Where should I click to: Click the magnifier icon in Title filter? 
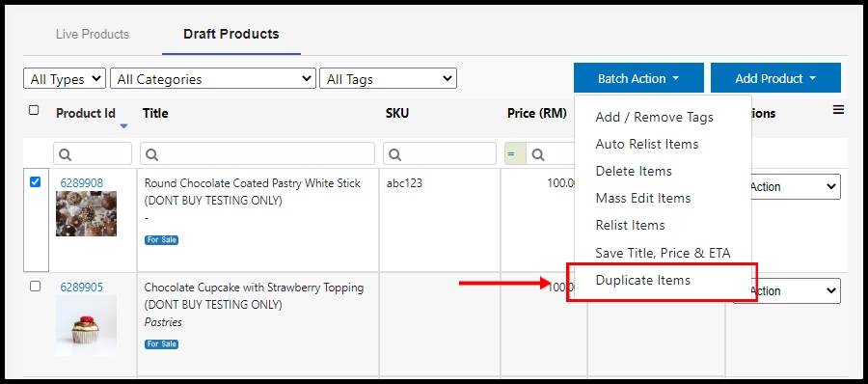pos(151,154)
